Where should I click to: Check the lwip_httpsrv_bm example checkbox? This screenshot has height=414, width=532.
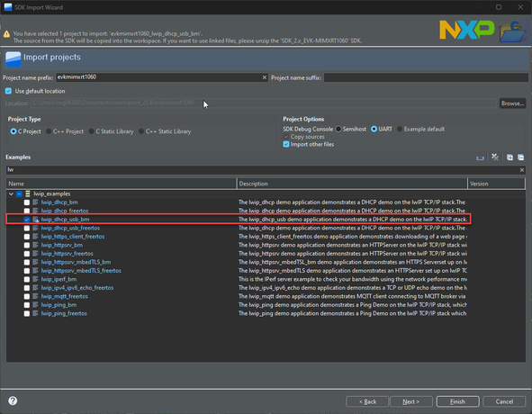[x=27, y=245]
